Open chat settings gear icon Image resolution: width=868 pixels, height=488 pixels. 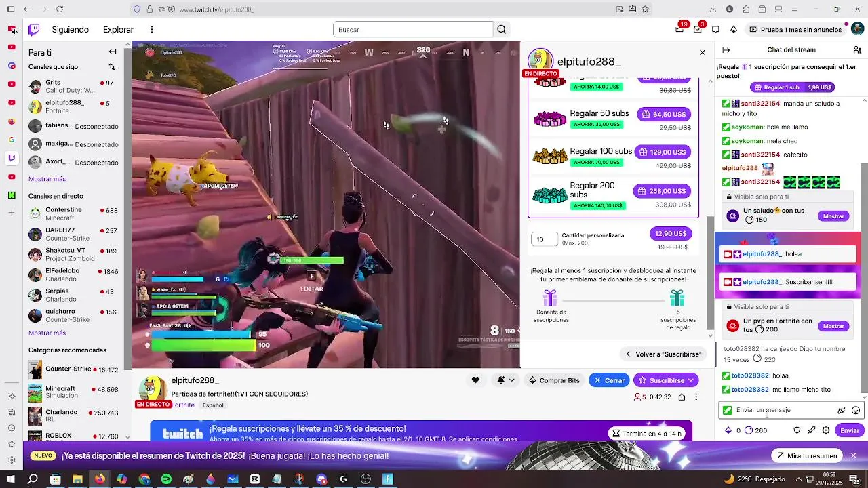point(825,430)
